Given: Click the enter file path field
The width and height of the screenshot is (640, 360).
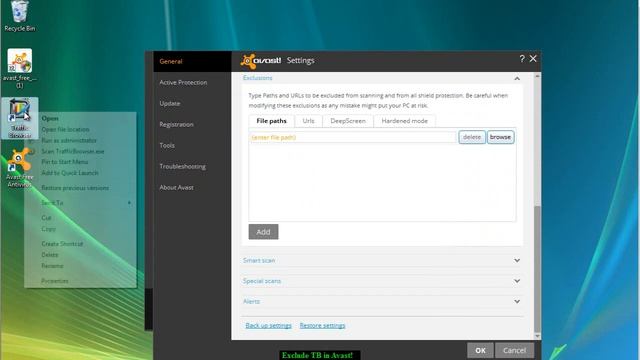Looking at the screenshot, I should click(353, 137).
